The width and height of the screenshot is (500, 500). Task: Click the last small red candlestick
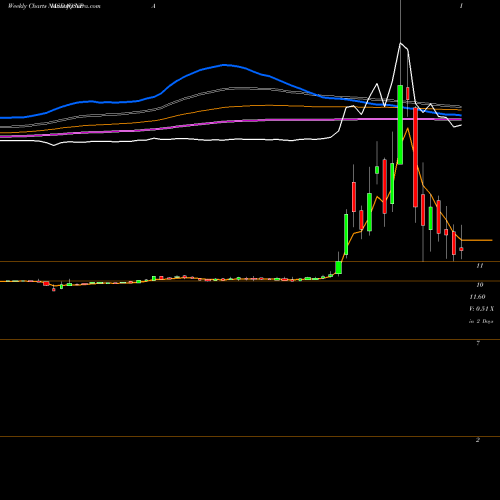tap(461, 249)
